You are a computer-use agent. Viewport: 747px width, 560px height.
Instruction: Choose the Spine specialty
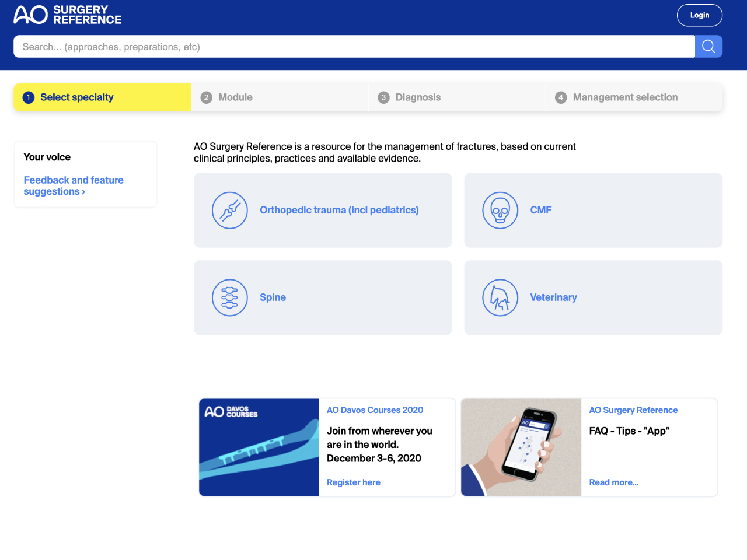point(323,297)
